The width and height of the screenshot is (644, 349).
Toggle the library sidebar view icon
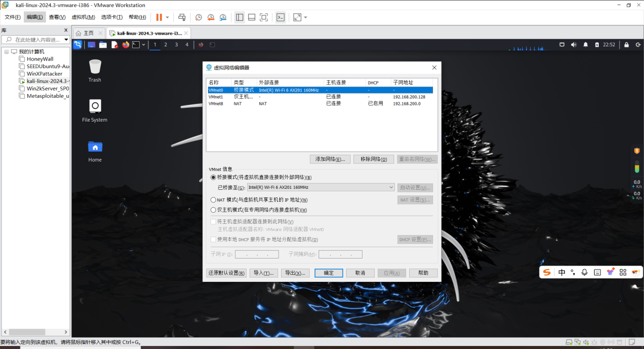click(x=240, y=17)
